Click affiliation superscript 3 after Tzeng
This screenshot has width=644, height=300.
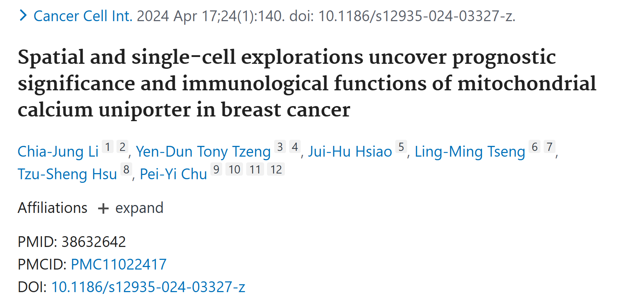280,147
